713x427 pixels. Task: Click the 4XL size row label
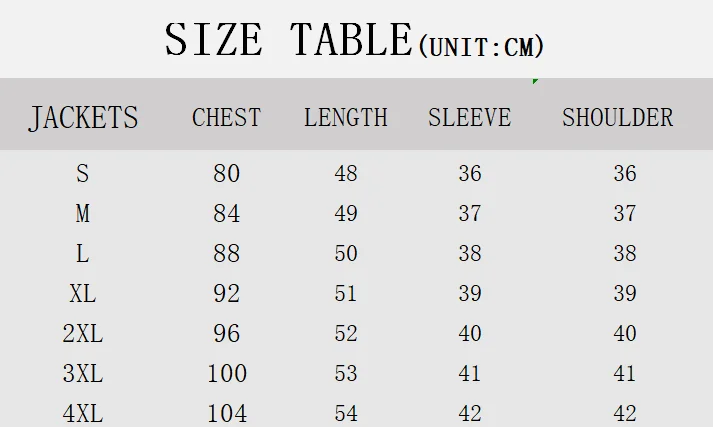click(x=82, y=413)
